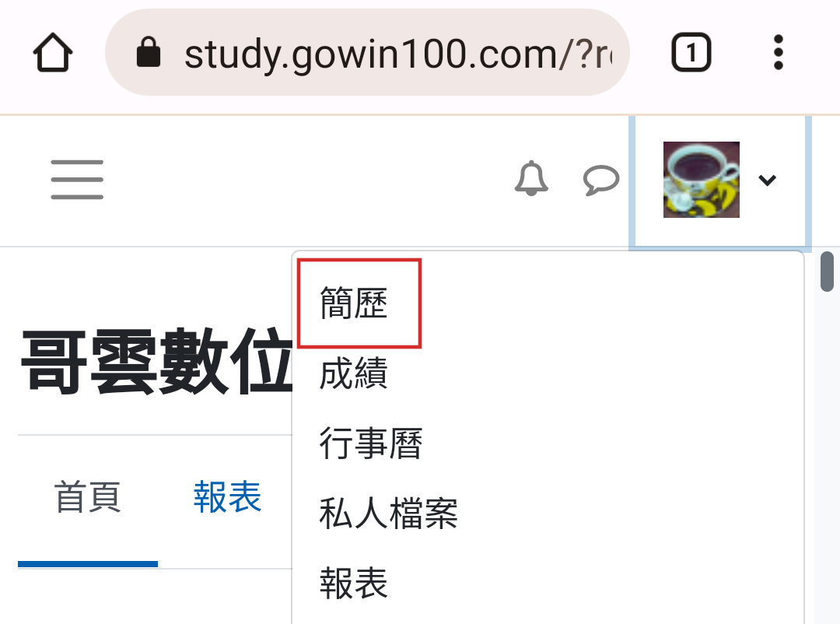
Task: Tap the lock site info icon
Action: [149, 52]
